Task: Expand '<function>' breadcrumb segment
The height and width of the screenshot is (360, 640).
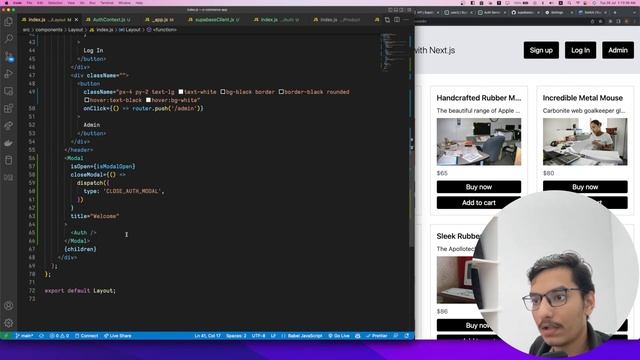Action: click(x=162, y=30)
